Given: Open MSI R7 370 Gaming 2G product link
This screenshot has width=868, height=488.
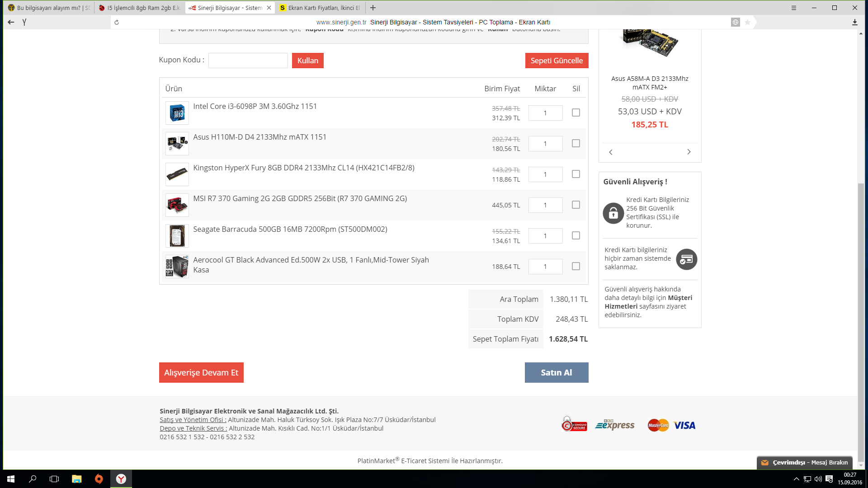Looking at the screenshot, I should [300, 198].
